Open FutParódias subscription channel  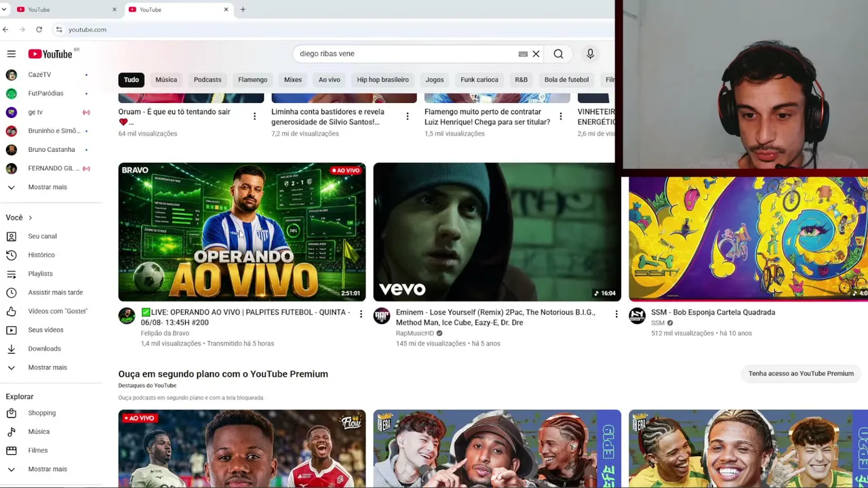coord(47,94)
